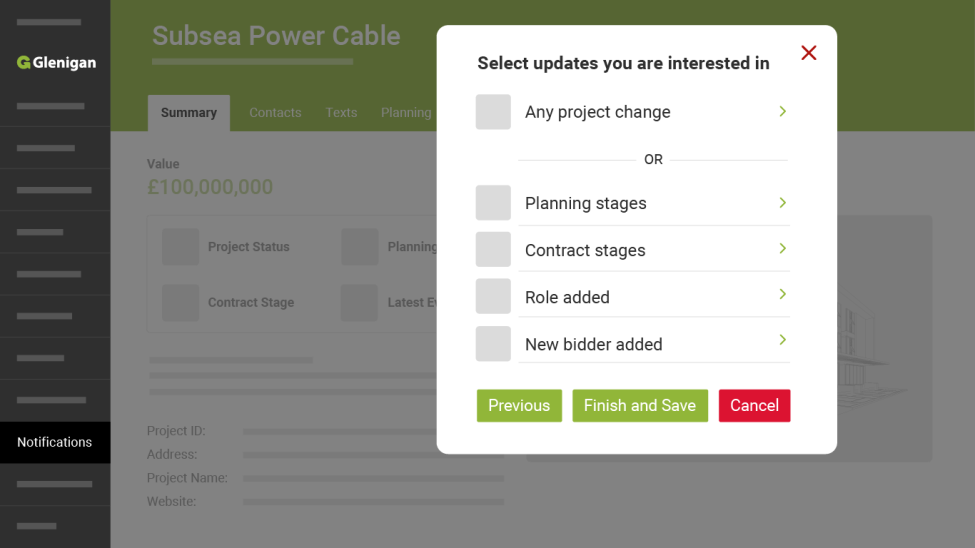Click the Previous button
975x548 pixels.
[x=519, y=406]
